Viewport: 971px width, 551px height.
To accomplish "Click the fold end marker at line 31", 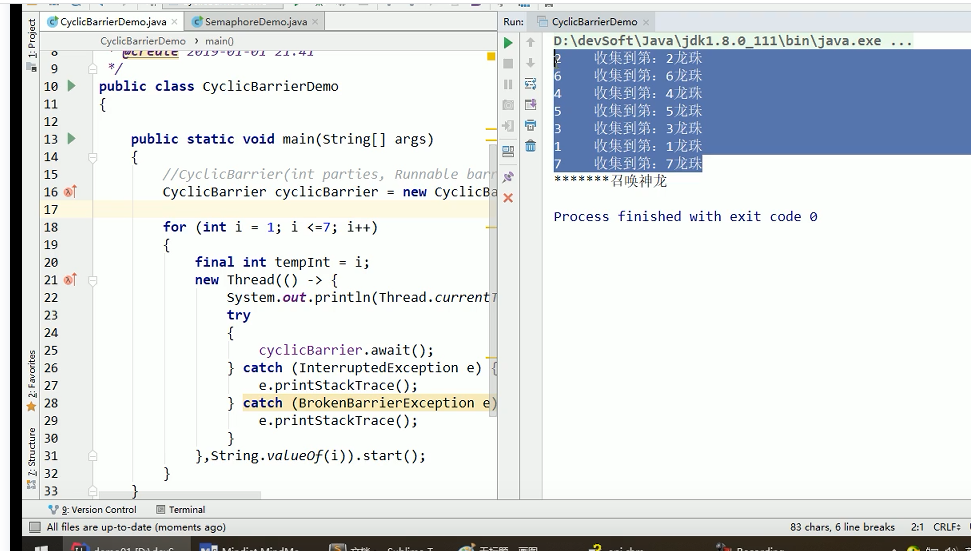I will [x=92, y=456].
